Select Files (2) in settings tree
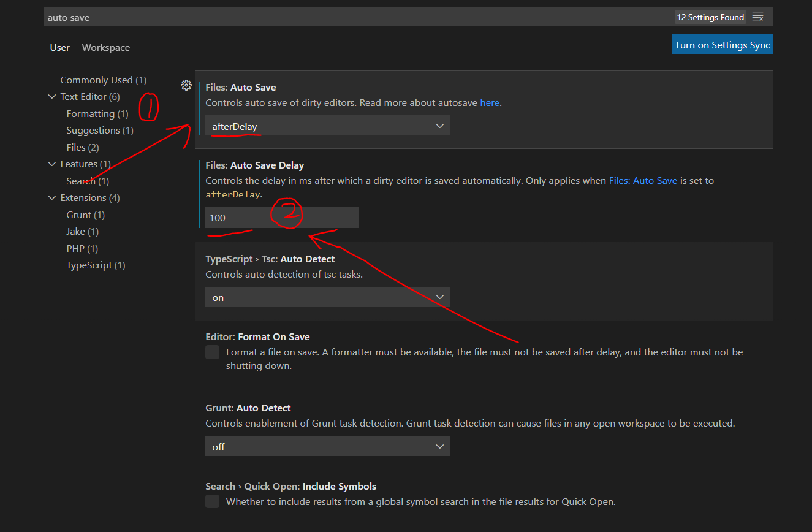Image resolution: width=812 pixels, height=532 pixels. pos(83,147)
